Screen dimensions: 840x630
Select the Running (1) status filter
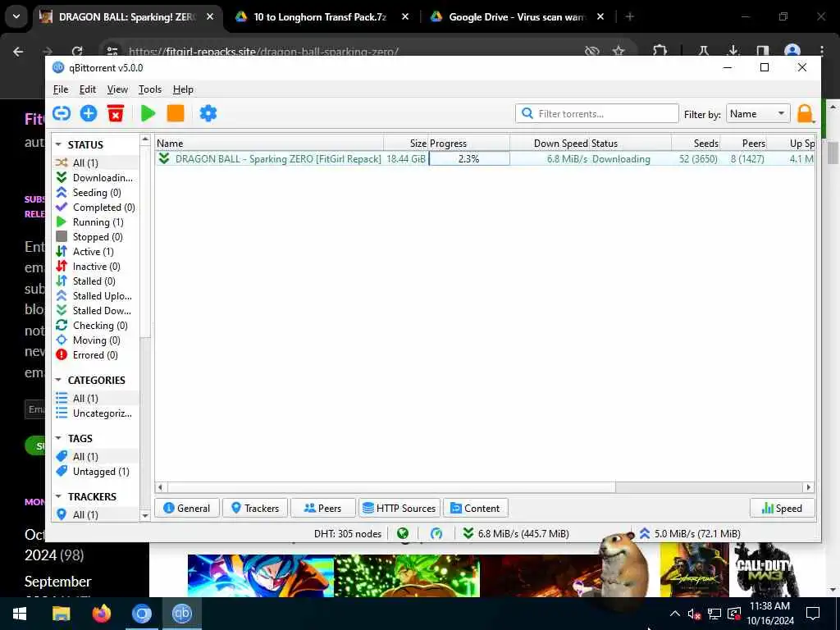tap(95, 221)
